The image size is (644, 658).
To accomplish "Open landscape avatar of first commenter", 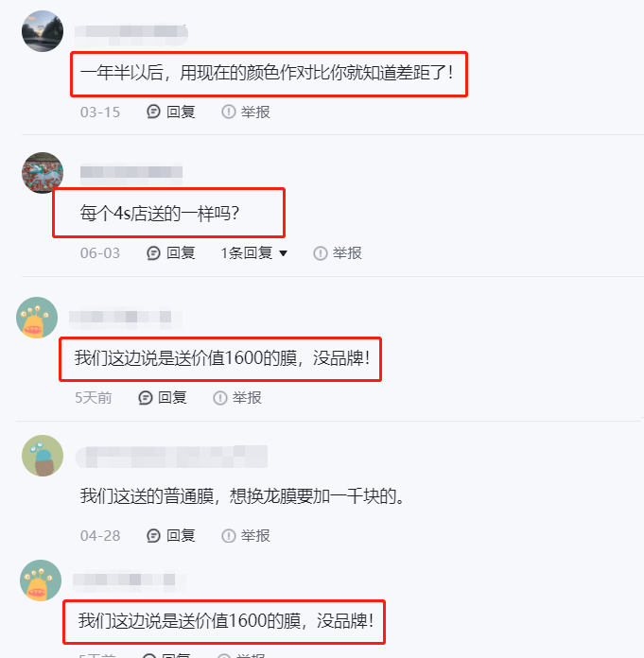I will tap(43, 31).
